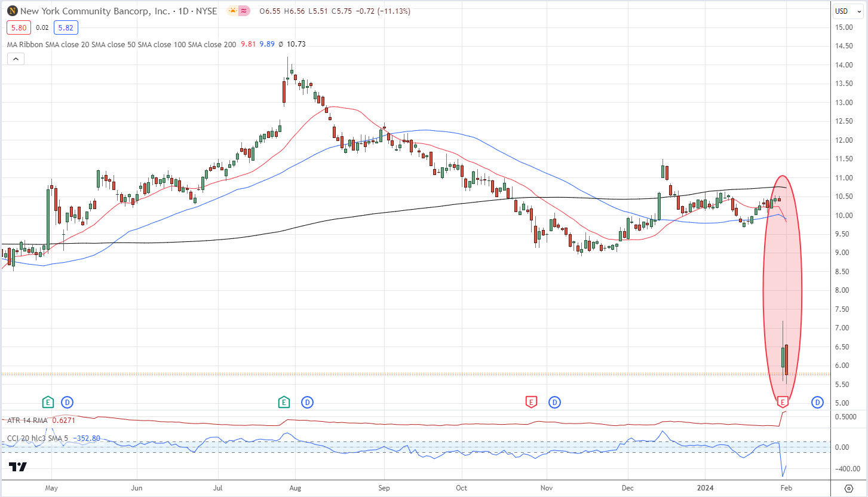Click the 10.00 price scale label
Image resolution: width=868 pixels, height=497 pixels.
click(x=844, y=215)
